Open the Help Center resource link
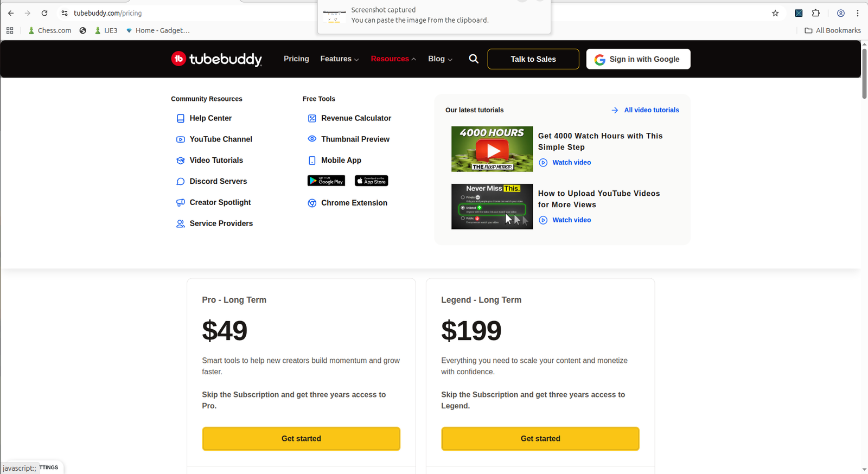This screenshot has width=868, height=474. 210,118
